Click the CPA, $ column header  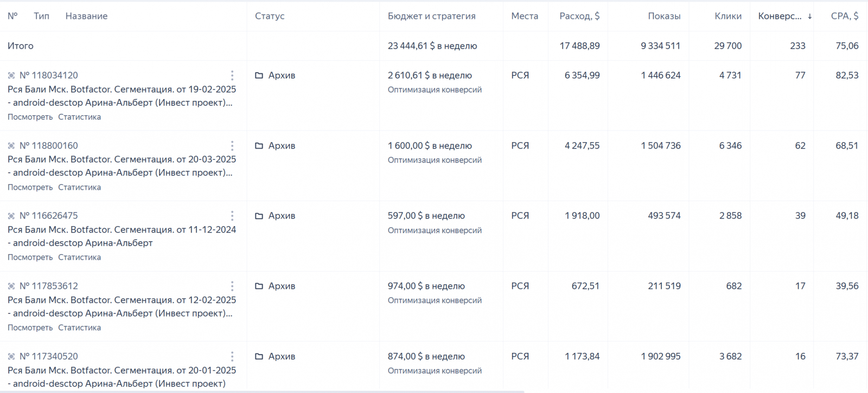coord(844,16)
